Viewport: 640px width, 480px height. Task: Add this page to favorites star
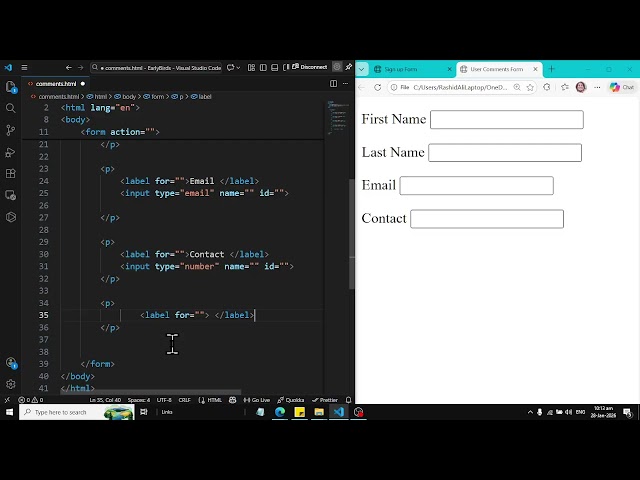click(530, 87)
